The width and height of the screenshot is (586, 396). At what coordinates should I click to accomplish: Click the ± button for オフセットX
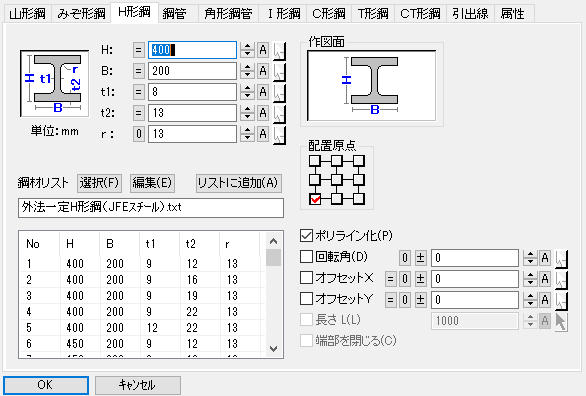pyautogui.click(x=420, y=279)
